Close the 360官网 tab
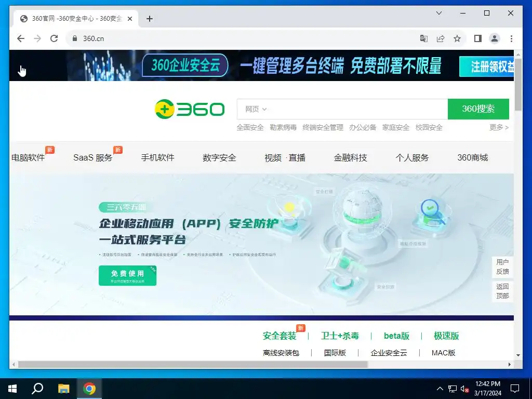 [x=129, y=19]
